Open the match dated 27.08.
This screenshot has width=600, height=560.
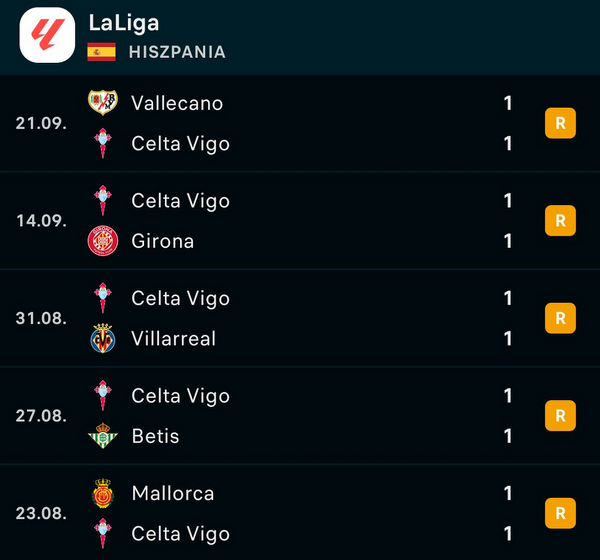pyautogui.click(x=41, y=416)
